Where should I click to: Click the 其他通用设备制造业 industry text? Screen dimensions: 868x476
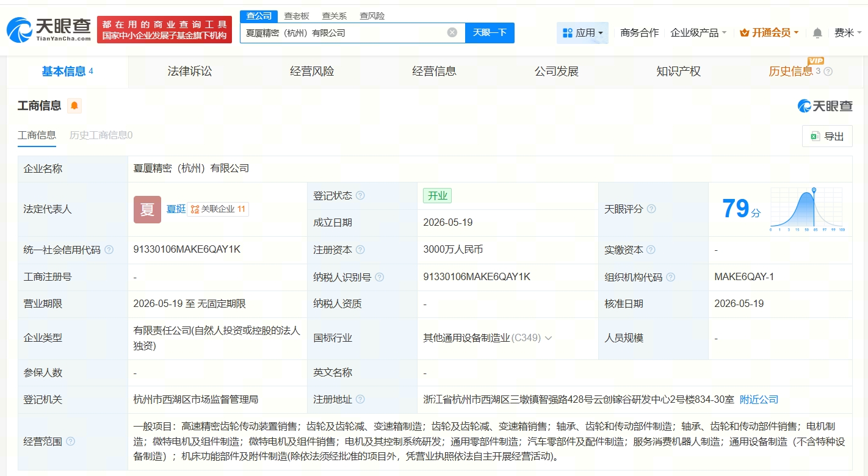[466, 338]
